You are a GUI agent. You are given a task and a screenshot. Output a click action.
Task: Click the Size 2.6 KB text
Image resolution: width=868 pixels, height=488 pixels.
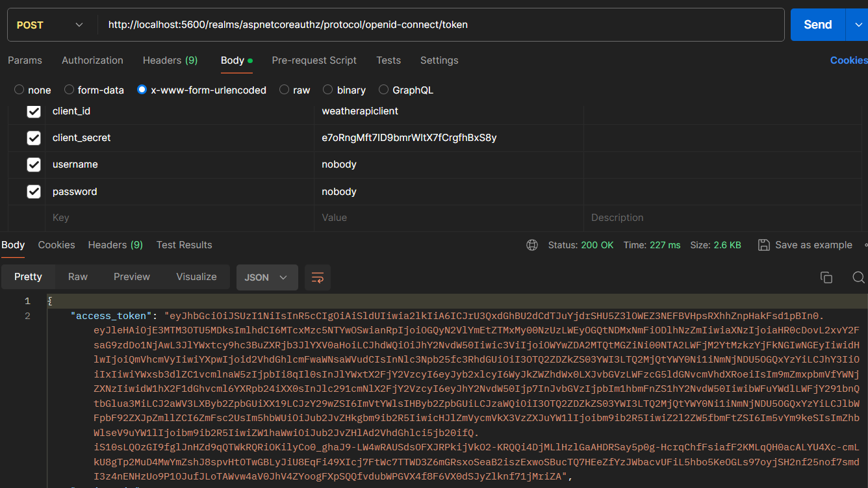coord(715,245)
